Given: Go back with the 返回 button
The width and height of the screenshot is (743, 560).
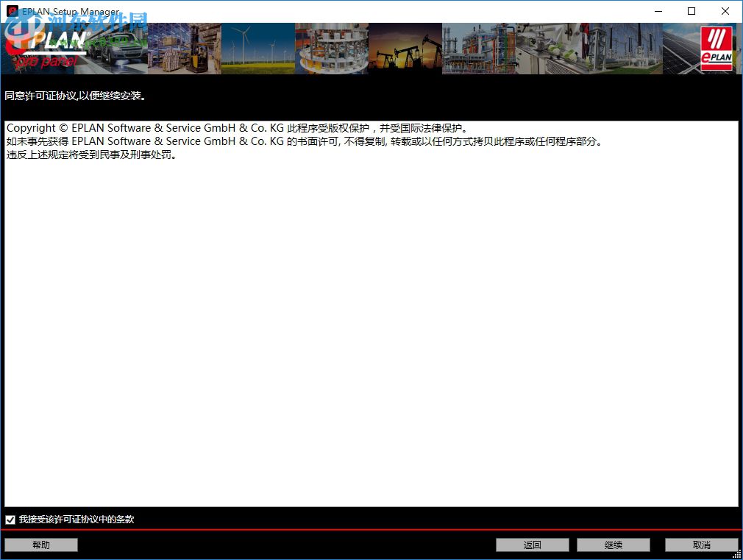Looking at the screenshot, I should [x=532, y=545].
